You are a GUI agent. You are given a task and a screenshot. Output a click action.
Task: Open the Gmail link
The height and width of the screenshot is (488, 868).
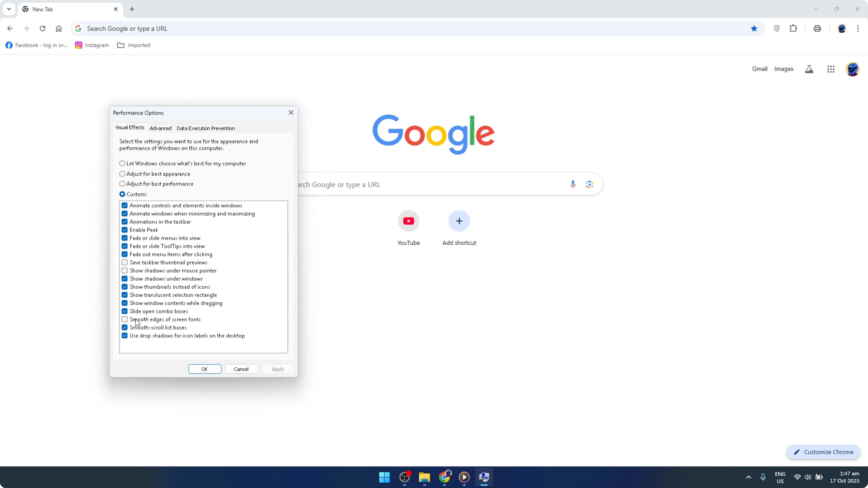759,69
